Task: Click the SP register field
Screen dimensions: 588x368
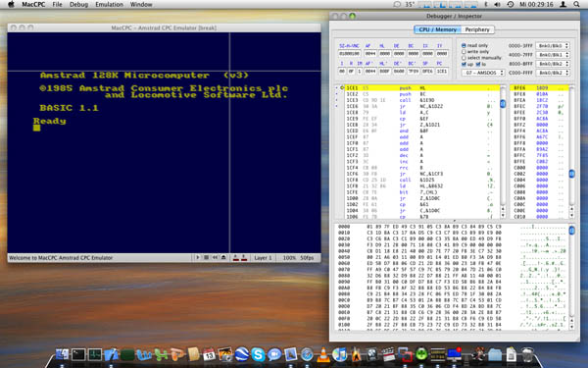Action: [x=427, y=71]
